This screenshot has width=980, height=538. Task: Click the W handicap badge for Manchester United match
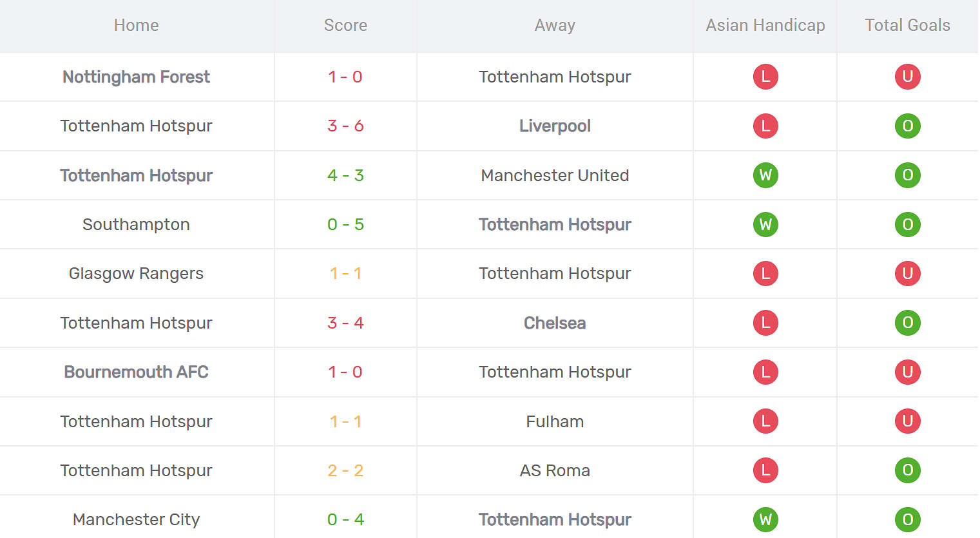coord(765,175)
